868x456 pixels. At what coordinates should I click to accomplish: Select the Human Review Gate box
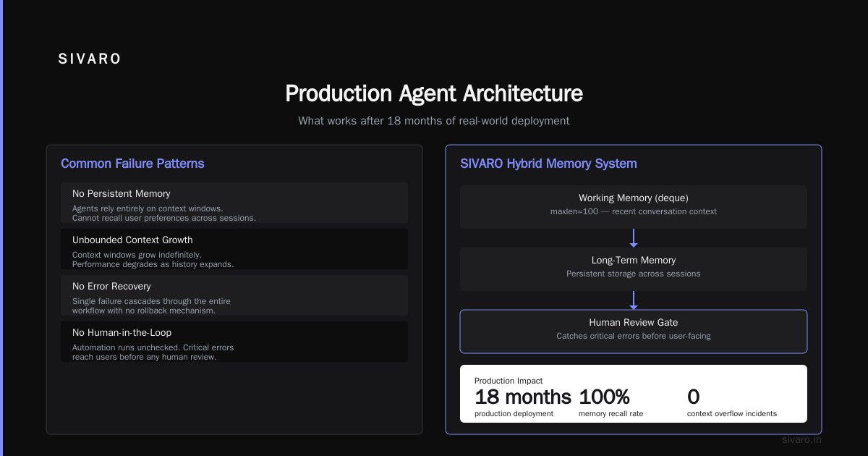(634, 332)
